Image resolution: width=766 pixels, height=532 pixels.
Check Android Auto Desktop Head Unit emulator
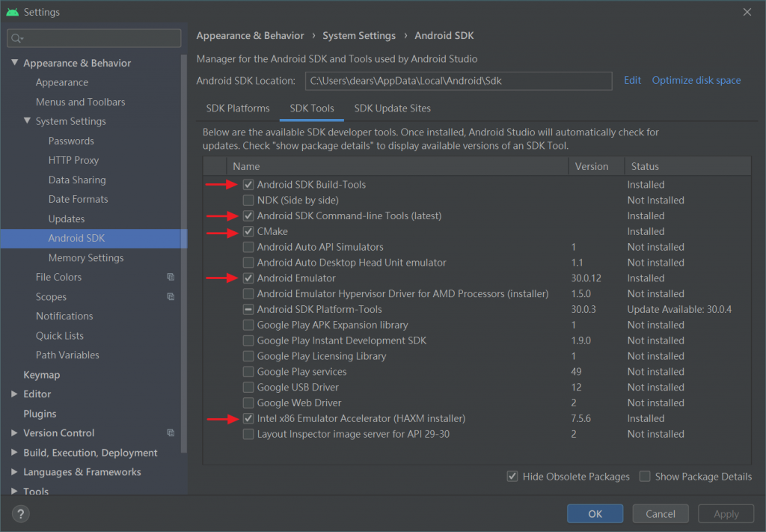[248, 263]
